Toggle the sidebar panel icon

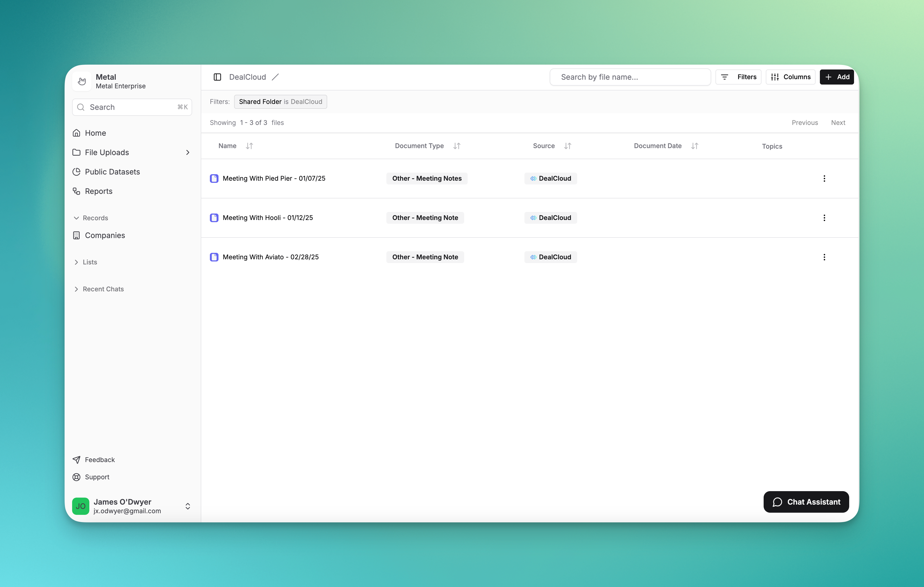[217, 77]
